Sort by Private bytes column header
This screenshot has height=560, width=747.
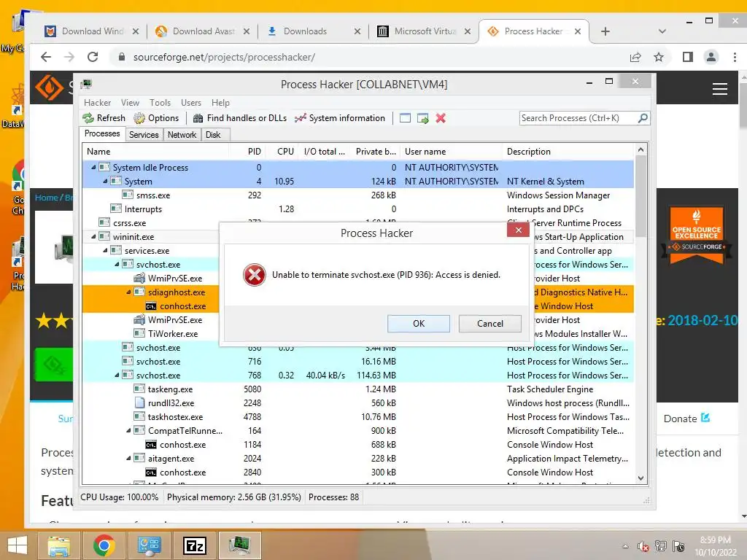point(376,152)
